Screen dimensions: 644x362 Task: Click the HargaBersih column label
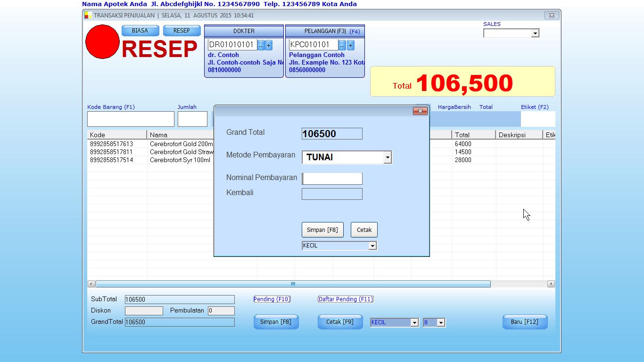pos(454,107)
